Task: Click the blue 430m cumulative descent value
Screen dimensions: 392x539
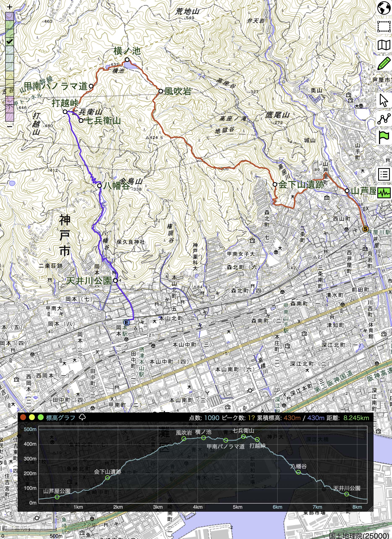Action: [x=315, y=418]
